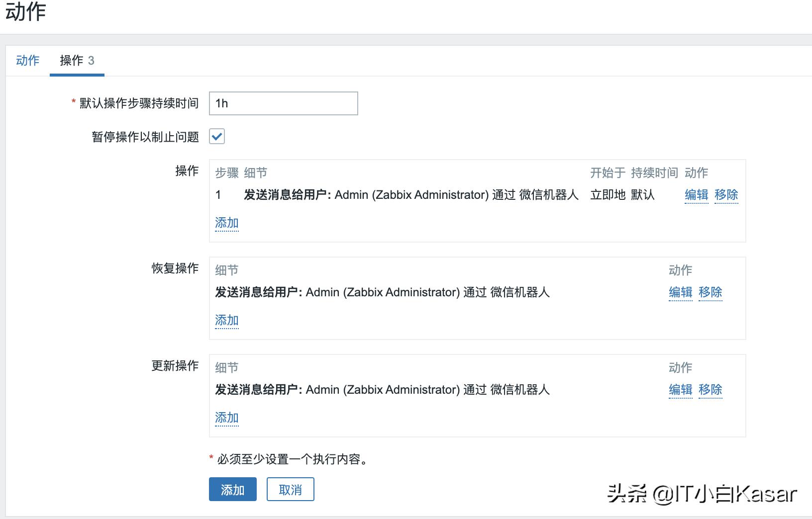Remove the operation sending message via 微信机器人
Viewport: 812px width, 519px height.
point(726,195)
